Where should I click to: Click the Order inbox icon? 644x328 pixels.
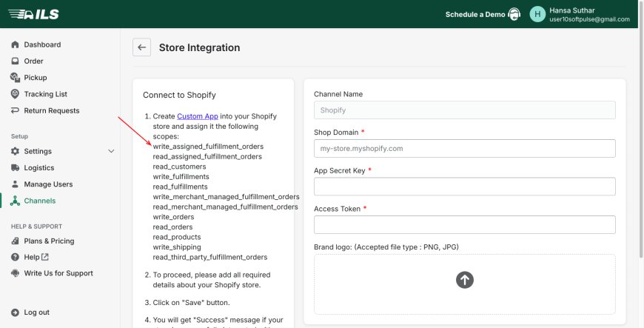(x=16, y=61)
